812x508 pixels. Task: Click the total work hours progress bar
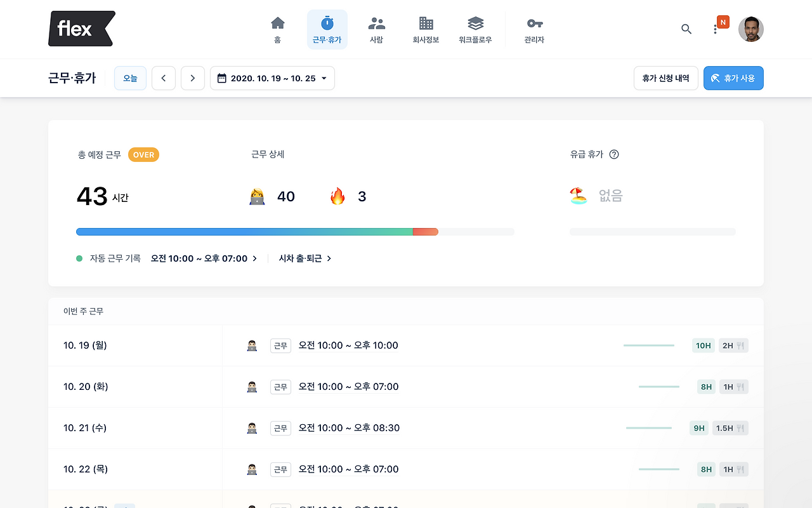(295, 232)
